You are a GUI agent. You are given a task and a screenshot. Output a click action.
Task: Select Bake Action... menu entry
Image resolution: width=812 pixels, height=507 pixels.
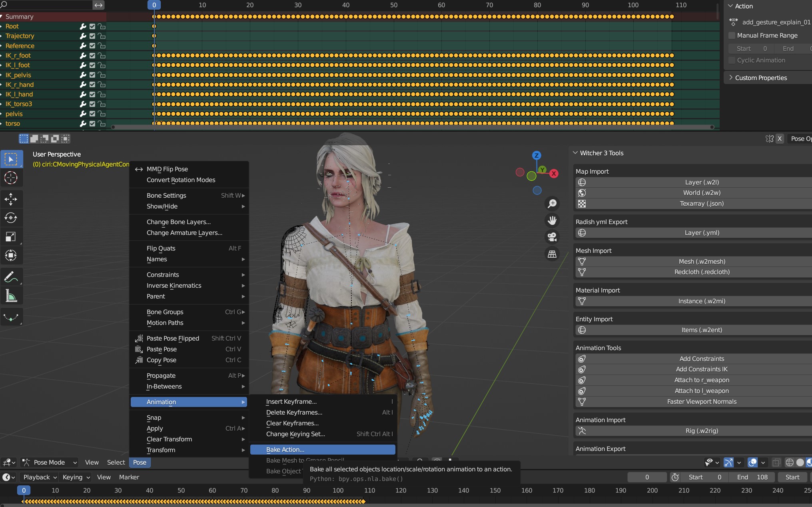click(323, 450)
